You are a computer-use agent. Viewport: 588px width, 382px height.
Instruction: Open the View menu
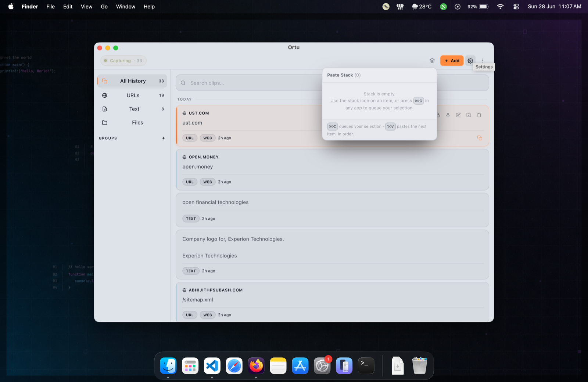point(87,7)
